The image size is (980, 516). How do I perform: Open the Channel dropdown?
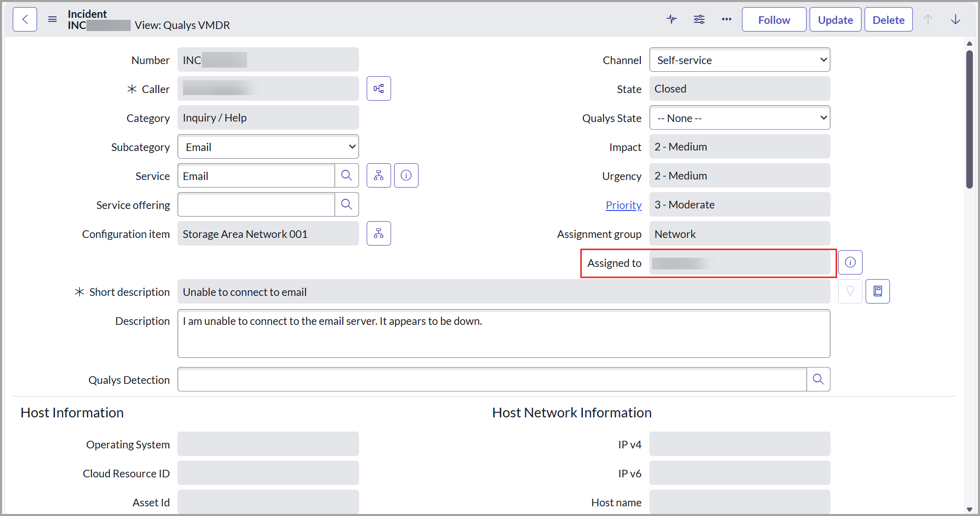pyautogui.click(x=739, y=60)
